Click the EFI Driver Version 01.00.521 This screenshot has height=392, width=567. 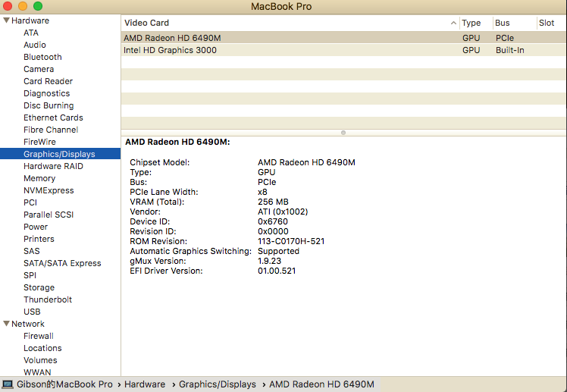(277, 271)
